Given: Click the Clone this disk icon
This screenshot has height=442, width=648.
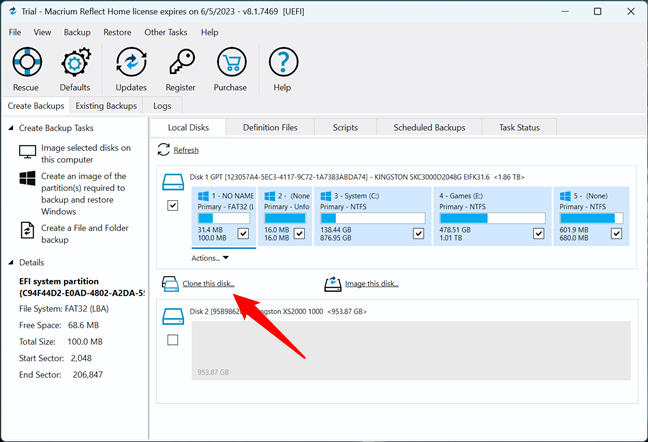Looking at the screenshot, I should click(170, 284).
